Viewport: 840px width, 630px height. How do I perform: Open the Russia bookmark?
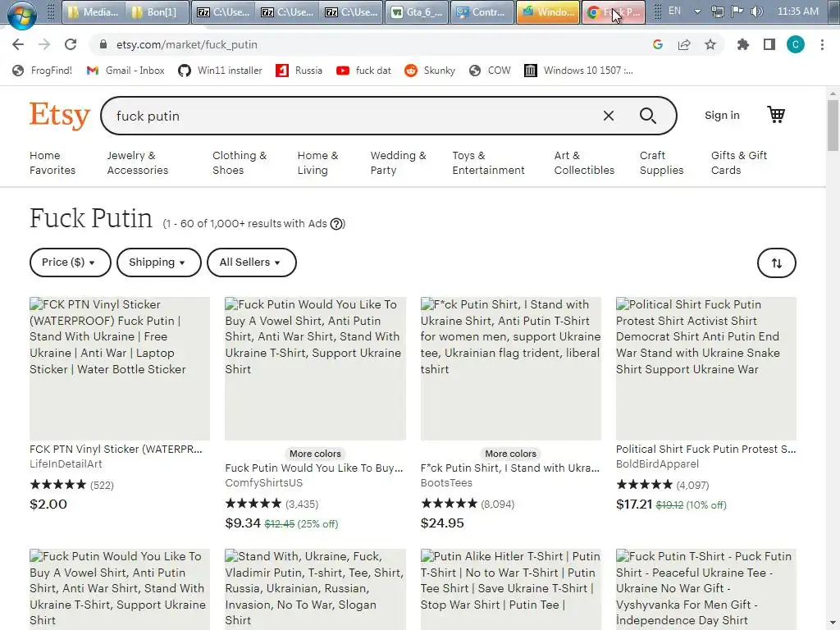click(x=299, y=71)
